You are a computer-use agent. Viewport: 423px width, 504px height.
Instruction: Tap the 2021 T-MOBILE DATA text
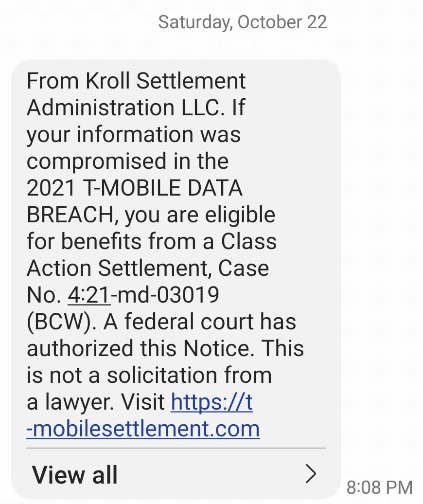(x=134, y=188)
